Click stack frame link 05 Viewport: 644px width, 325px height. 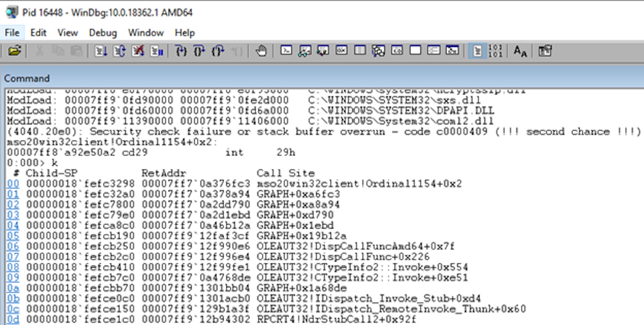[x=13, y=236]
